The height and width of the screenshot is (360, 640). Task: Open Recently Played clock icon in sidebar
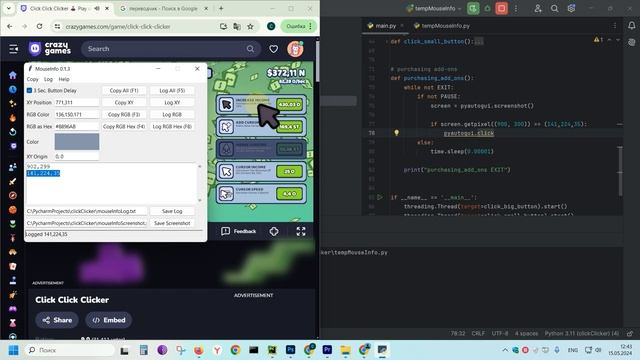coord(13,89)
